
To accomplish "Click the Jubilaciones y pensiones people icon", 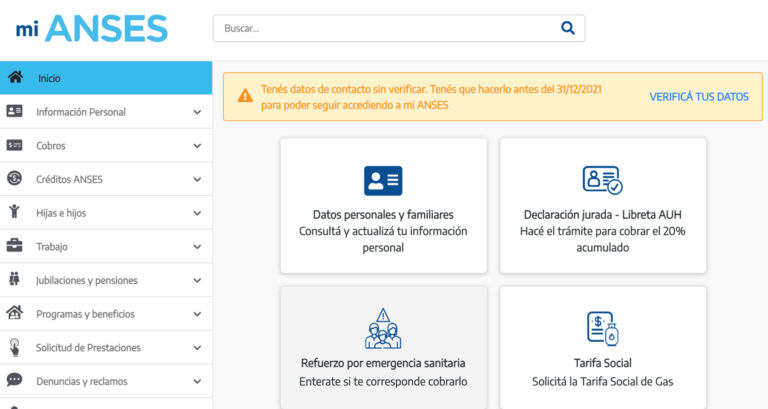I will tap(14, 279).
